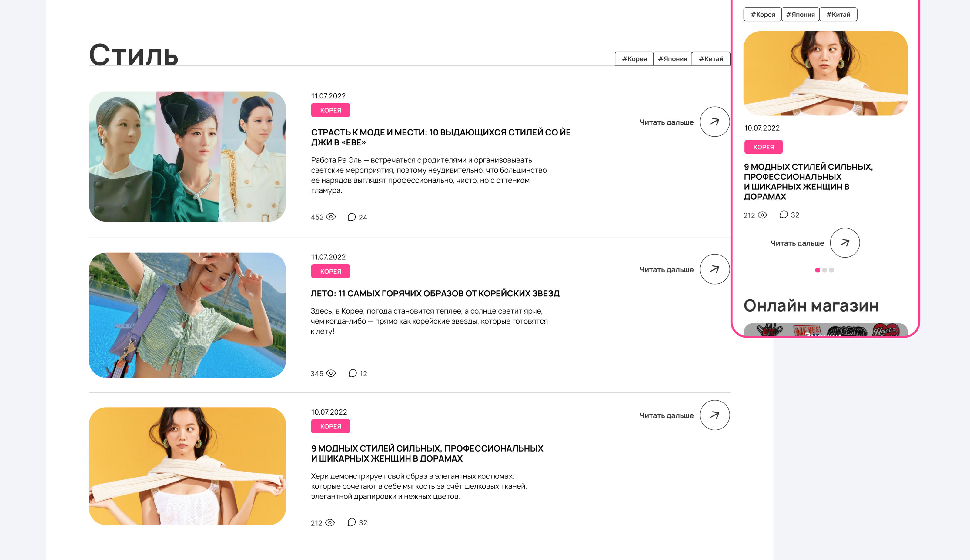Click the eye views icon next to 345
The height and width of the screenshot is (560, 970).
331,373
